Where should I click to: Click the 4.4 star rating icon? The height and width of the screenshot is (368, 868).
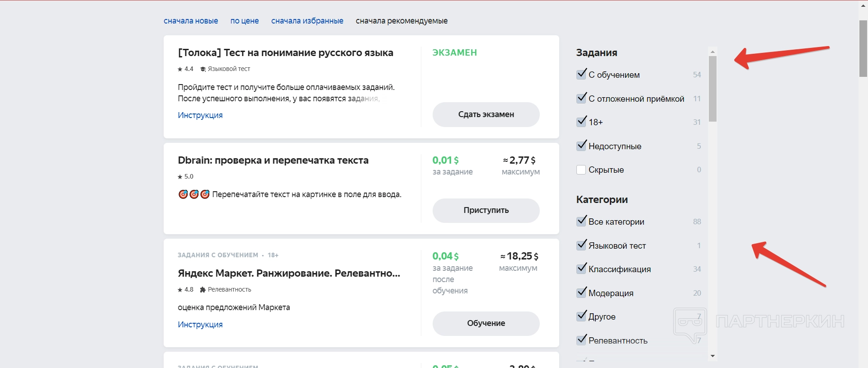(x=180, y=69)
